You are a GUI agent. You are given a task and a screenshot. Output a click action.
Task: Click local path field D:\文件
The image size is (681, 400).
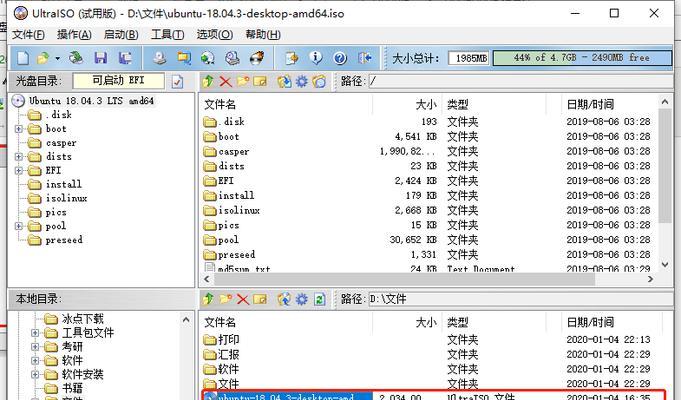(x=519, y=299)
